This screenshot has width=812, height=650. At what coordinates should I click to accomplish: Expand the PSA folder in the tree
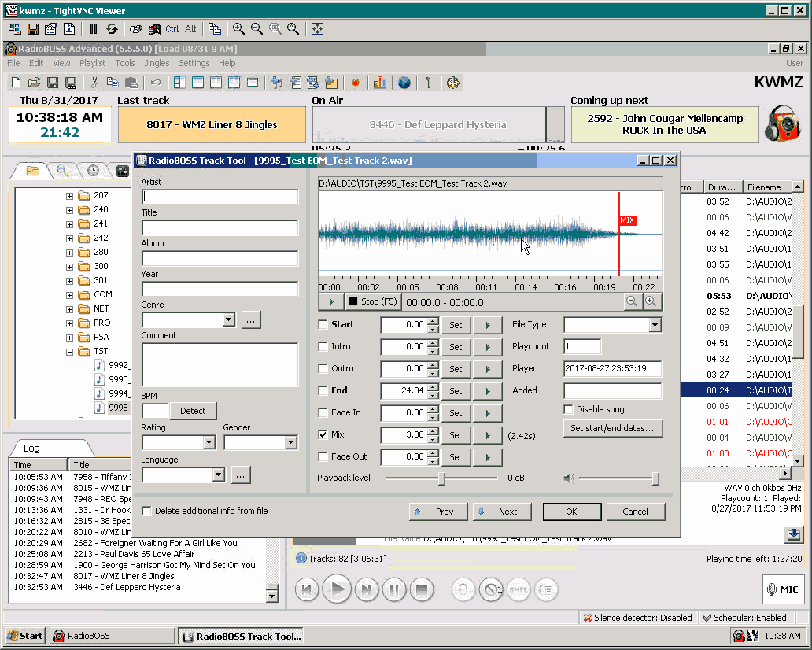(69, 338)
